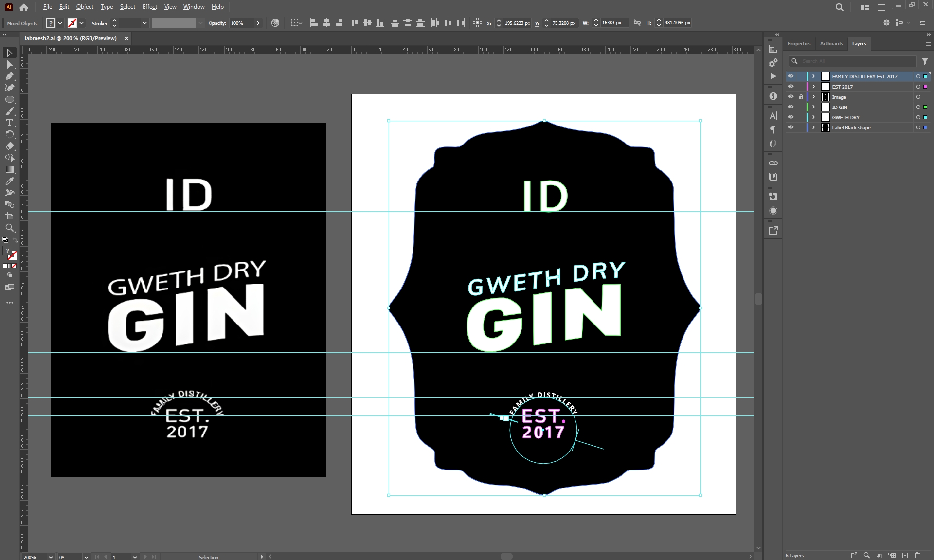934x560 pixels.
Task: Click the stroke color swatch in control bar
Action: tap(72, 23)
